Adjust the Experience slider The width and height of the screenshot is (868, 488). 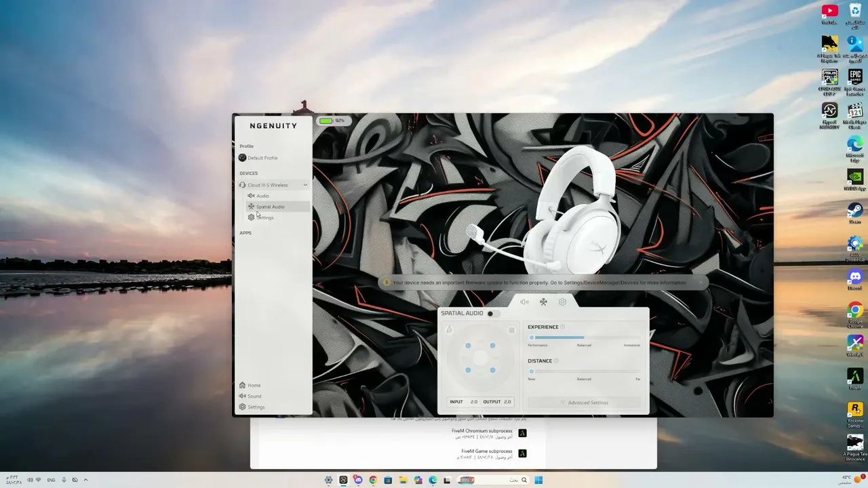pos(585,337)
